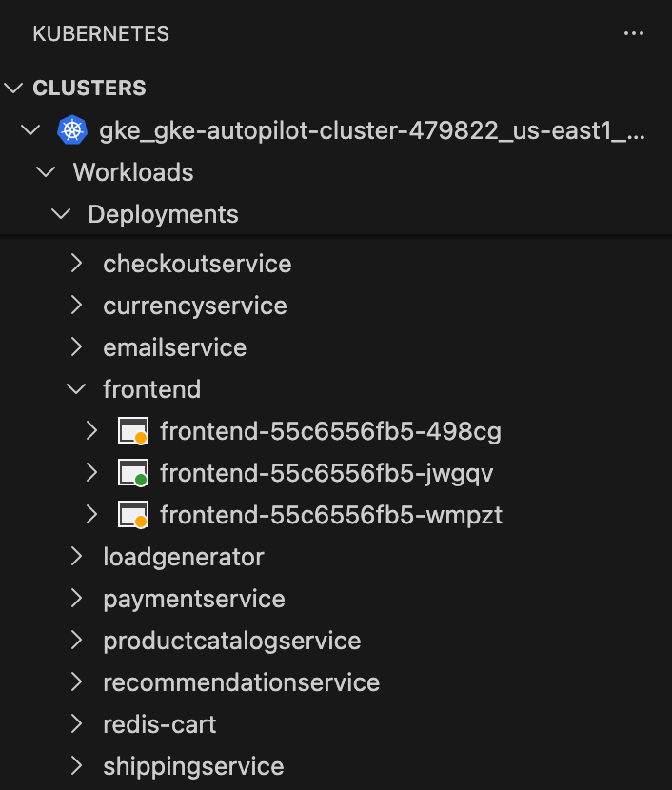This screenshot has width=672, height=790.
Task: Expand pod frontend-55c6556fb5-jwgqv chevron
Action: (x=92, y=473)
